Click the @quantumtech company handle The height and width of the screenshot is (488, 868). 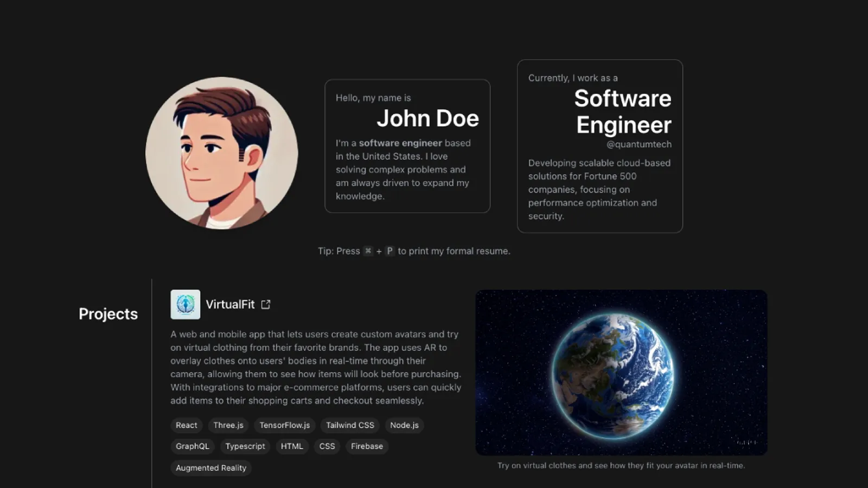point(639,144)
